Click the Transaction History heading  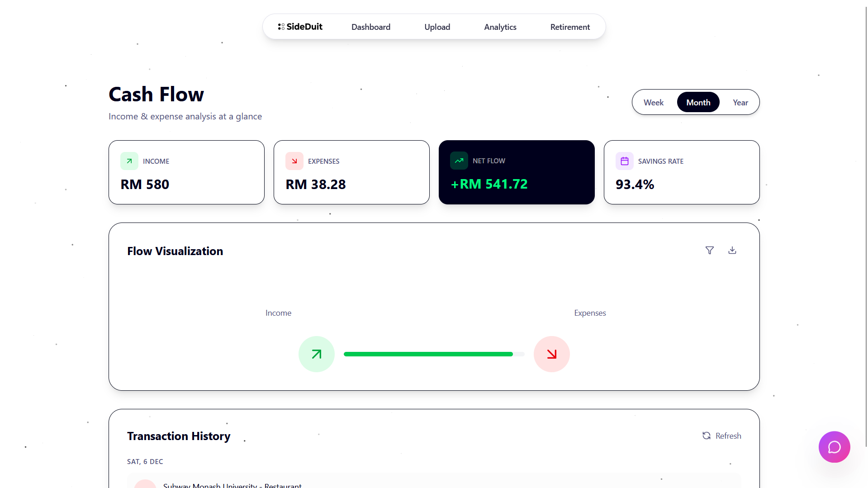[179, 436]
